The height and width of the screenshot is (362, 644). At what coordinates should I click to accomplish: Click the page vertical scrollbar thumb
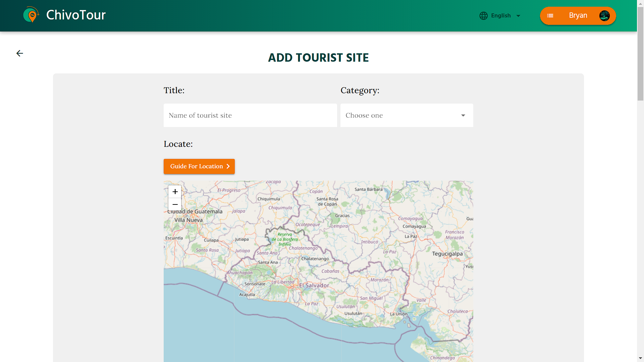pyautogui.click(x=640, y=54)
